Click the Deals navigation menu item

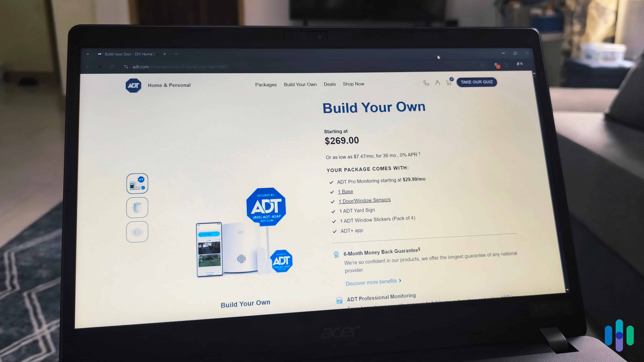click(x=330, y=84)
